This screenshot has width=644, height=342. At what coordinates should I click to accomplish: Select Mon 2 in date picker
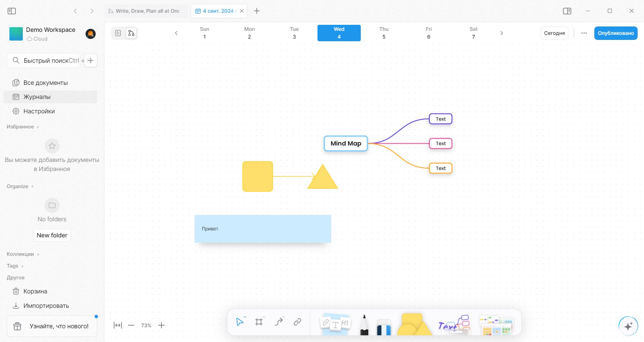249,33
